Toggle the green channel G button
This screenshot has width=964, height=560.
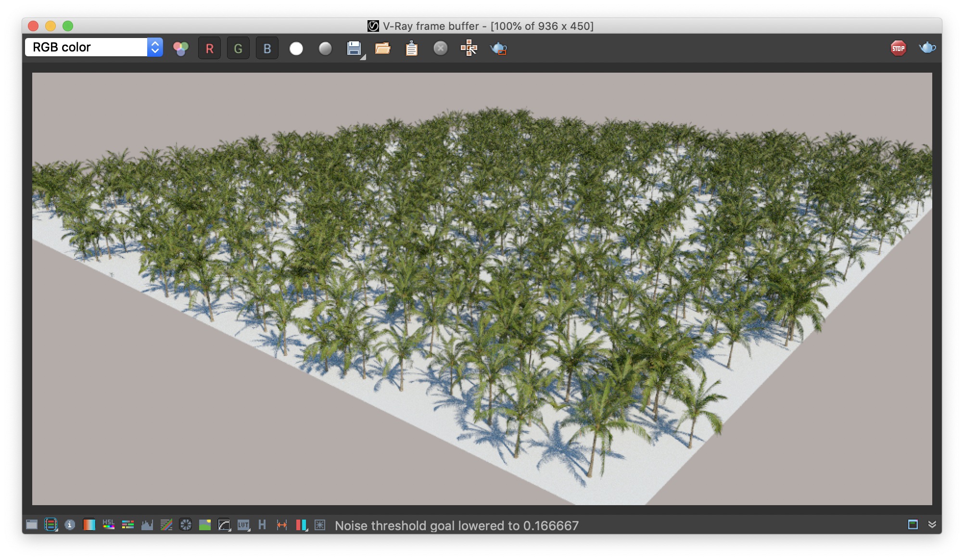[238, 49]
